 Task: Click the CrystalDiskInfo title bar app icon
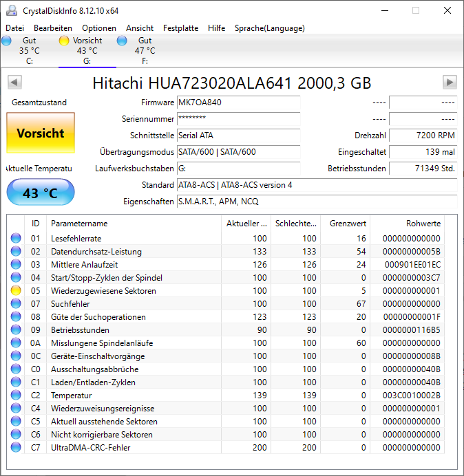[x=12, y=10]
